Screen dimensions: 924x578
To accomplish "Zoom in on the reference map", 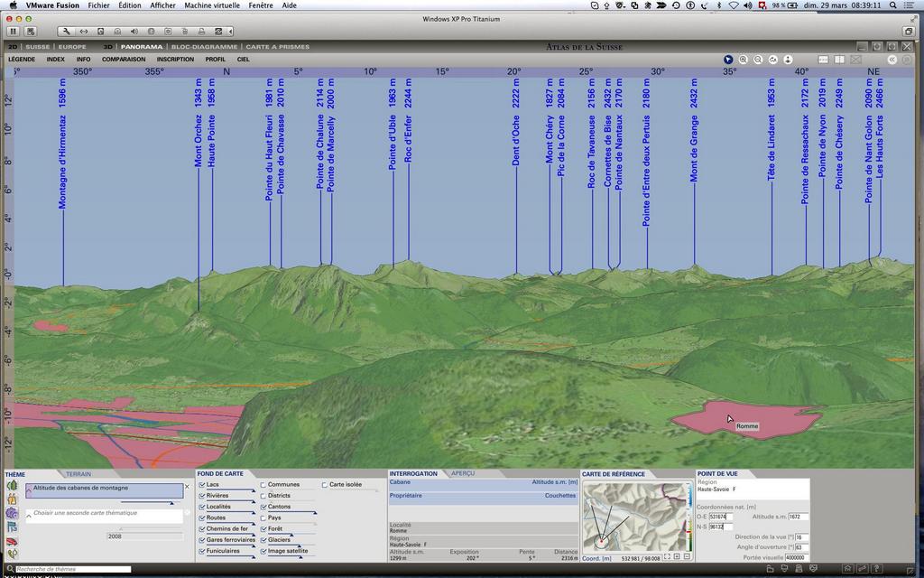I will [676, 557].
